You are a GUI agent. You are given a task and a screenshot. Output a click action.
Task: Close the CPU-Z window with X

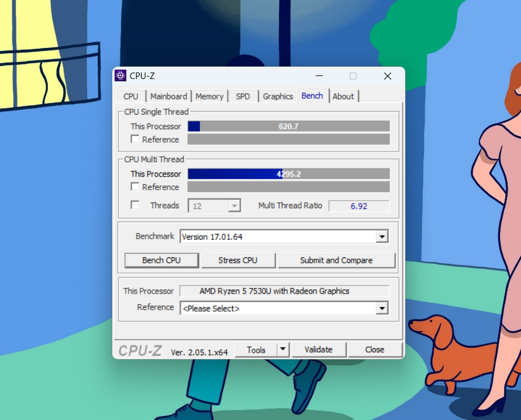click(388, 76)
